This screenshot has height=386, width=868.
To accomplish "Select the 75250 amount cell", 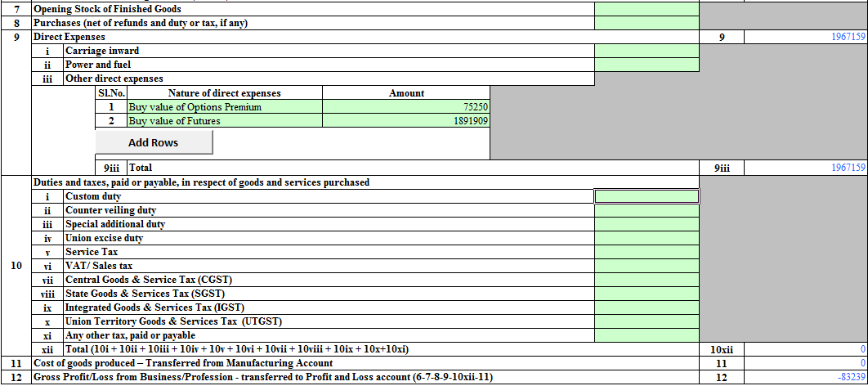I will tap(405, 107).
